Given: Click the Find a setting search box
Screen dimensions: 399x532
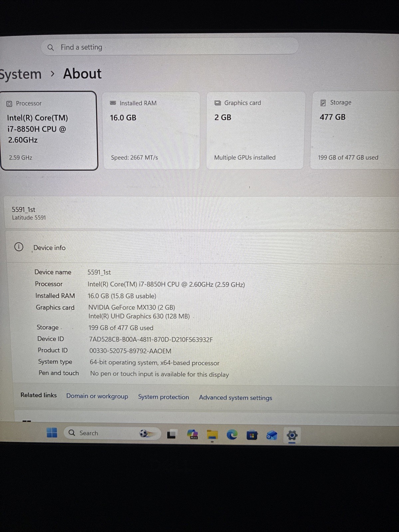Looking at the screenshot, I should click(x=170, y=47).
